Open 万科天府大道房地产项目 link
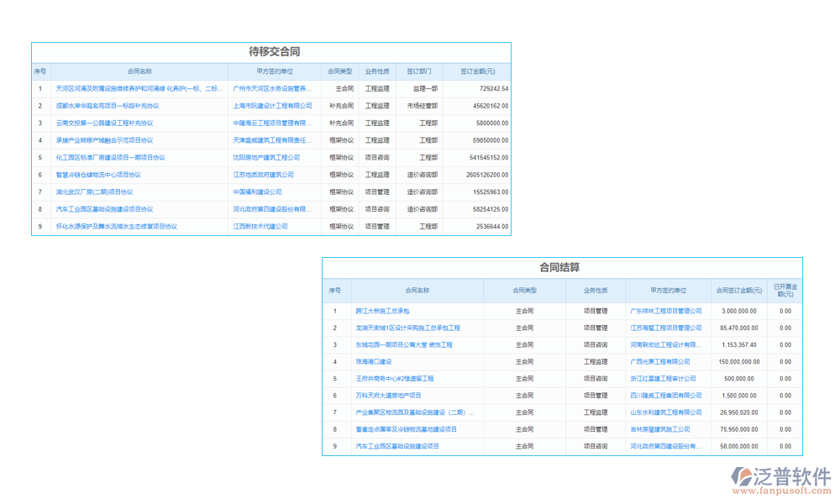The height and width of the screenshot is (504, 840). click(388, 395)
